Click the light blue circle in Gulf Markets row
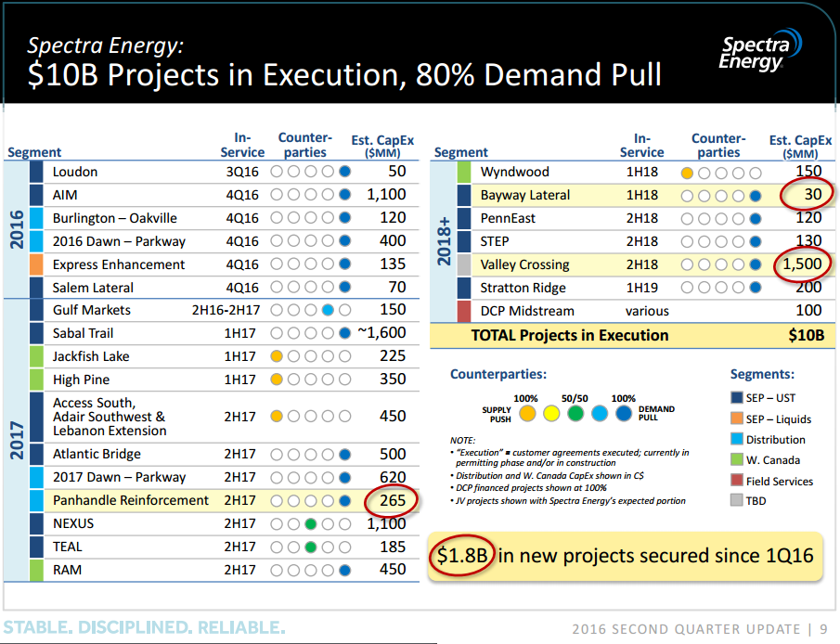Image resolution: width=840 pixels, height=644 pixels. tap(328, 310)
